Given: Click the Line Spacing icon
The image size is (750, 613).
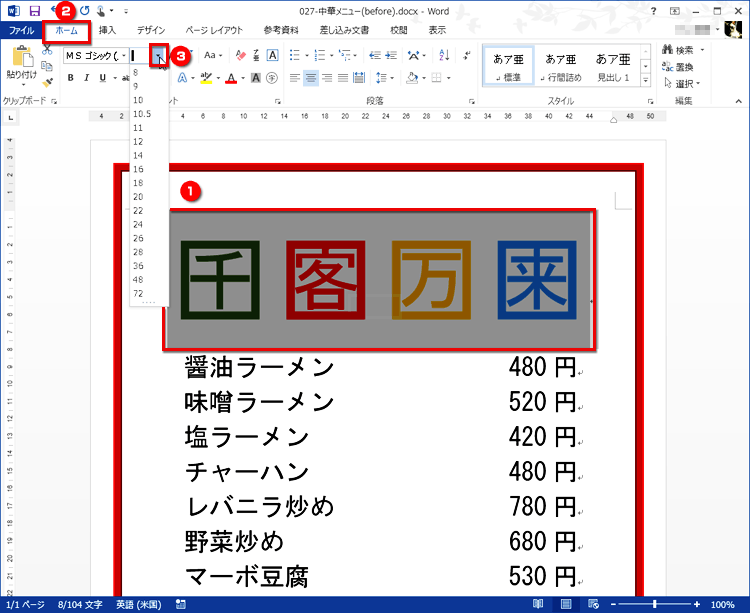Looking at the screenshot, I should pyautogui.click(x=381, y=77).
